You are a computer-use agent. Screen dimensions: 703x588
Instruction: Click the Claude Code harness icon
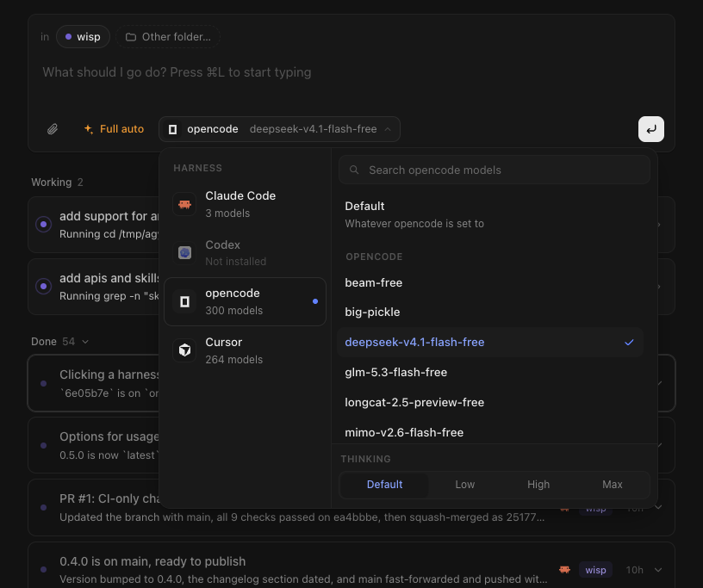tap(184, 204)
